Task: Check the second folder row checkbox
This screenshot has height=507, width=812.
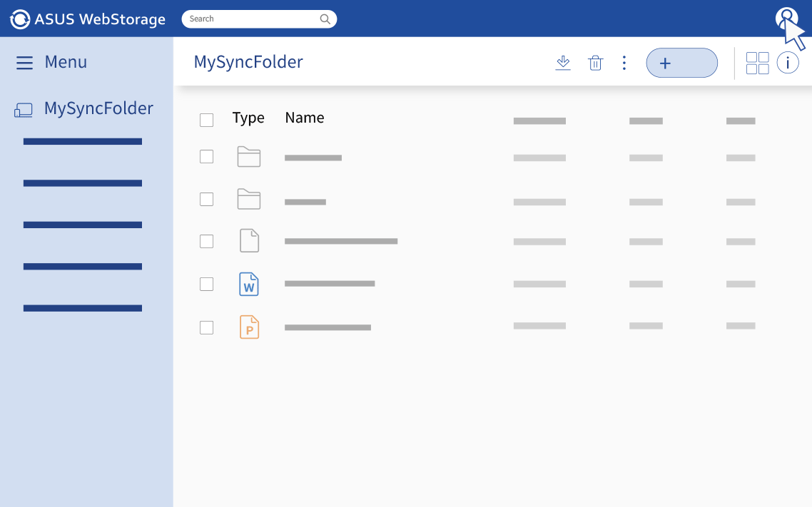Action: [207, 199]
